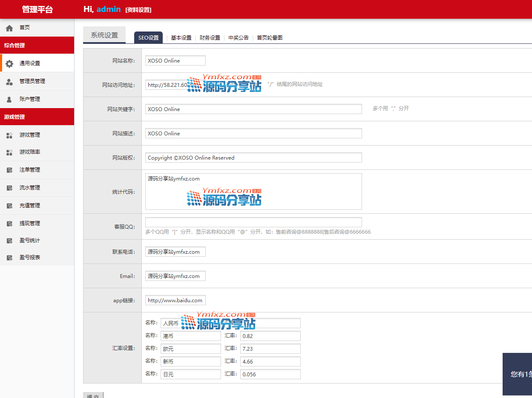Click the 盈亏统计 sidebar icon

click(9, 241)
